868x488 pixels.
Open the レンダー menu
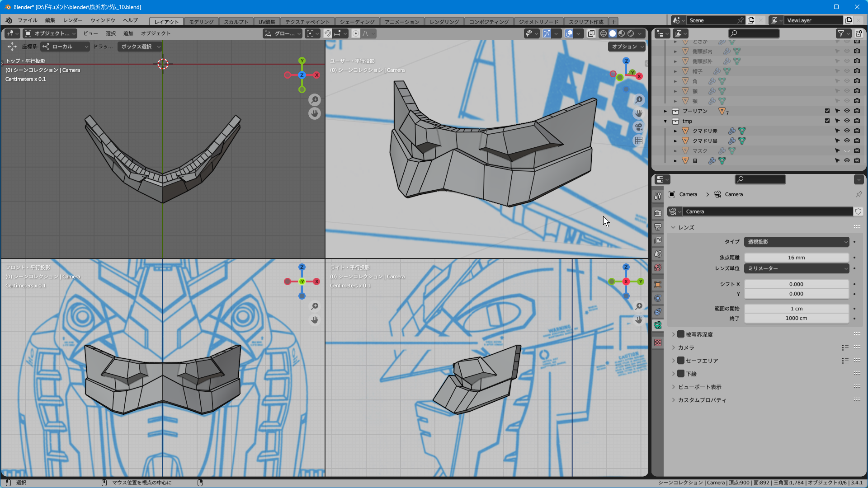[73, 20]
